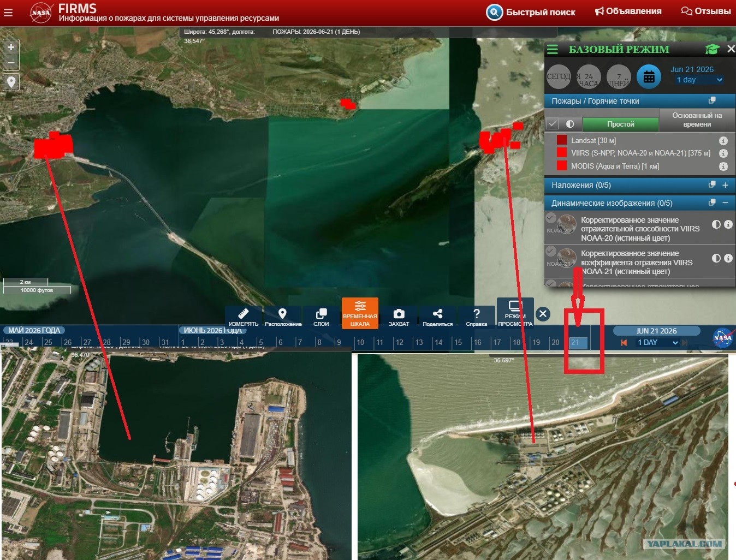Show info for Landsat [30 м]
Screen dimensions: 736x560
coord(723,140)
